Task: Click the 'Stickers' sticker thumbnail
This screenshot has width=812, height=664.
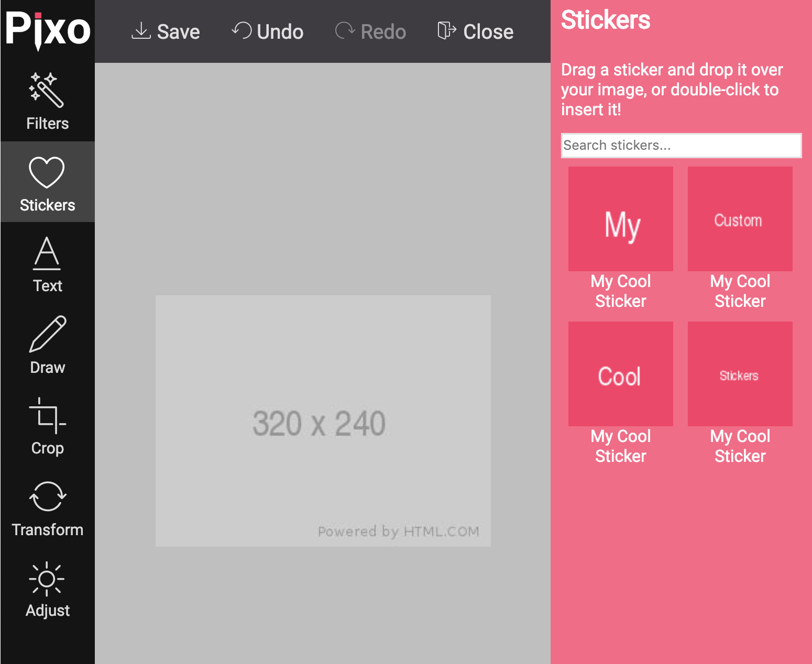Action: coord(739,373)
